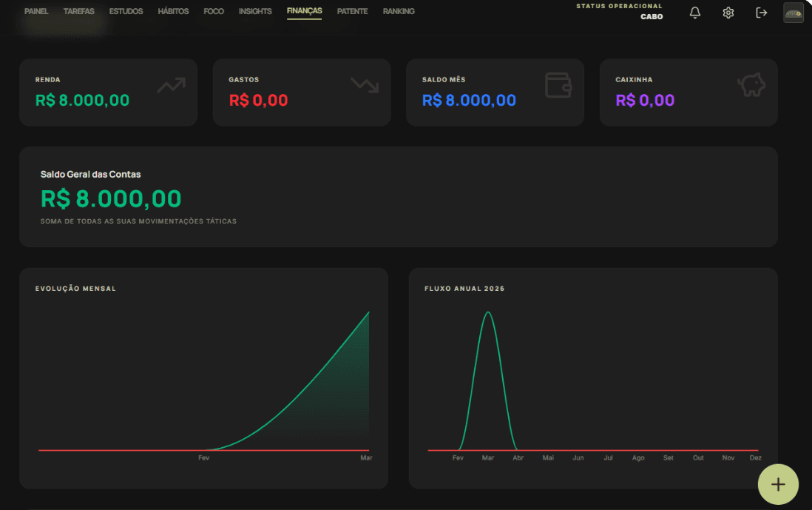Select the Foco tab
The width and height of the screenshot is (812, 510).
(214, 11)
